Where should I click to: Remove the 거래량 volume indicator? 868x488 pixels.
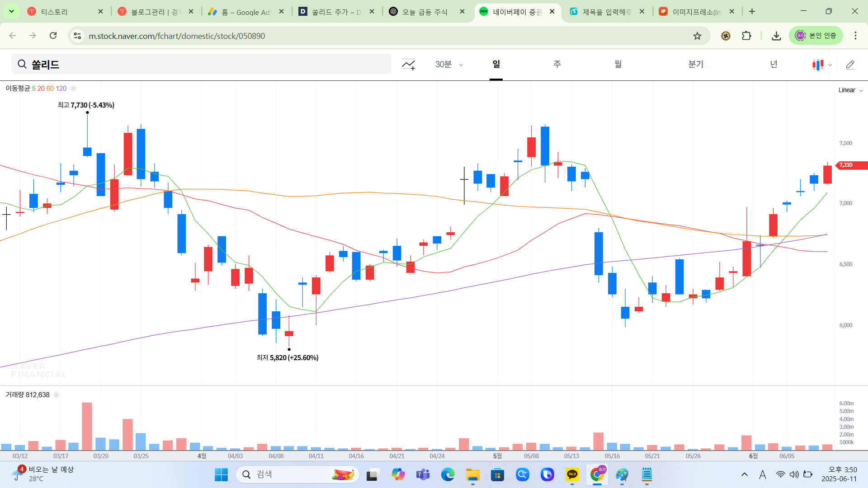click(56, 395)
